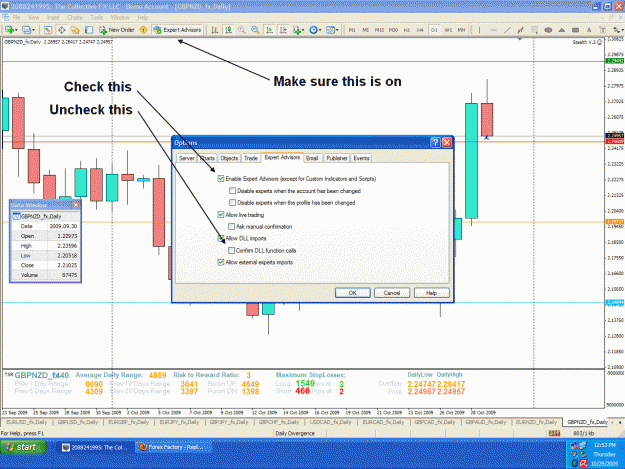
Task: Toggle the Terminal window icon
Action: click(89, 30)
